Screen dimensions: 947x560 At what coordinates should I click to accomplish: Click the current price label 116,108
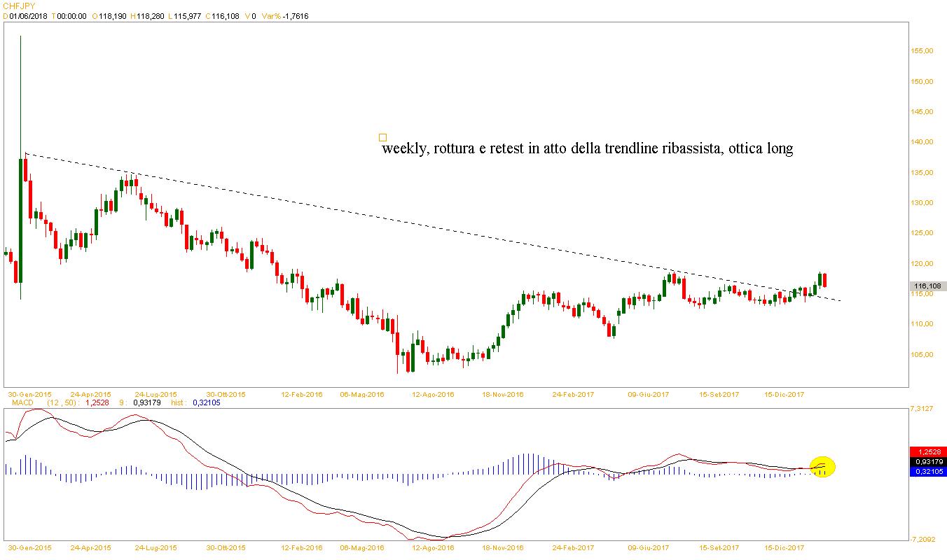pyautogui.click(x=928, y=286)
